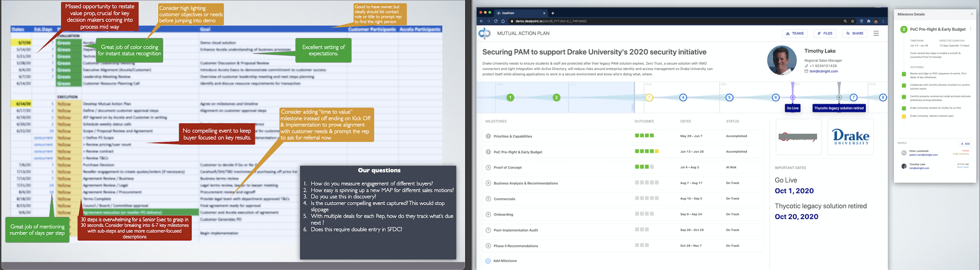The image size is (980, 270).
Task: Click the Thycotic legacy solution retired label
Action: (839, 108)
